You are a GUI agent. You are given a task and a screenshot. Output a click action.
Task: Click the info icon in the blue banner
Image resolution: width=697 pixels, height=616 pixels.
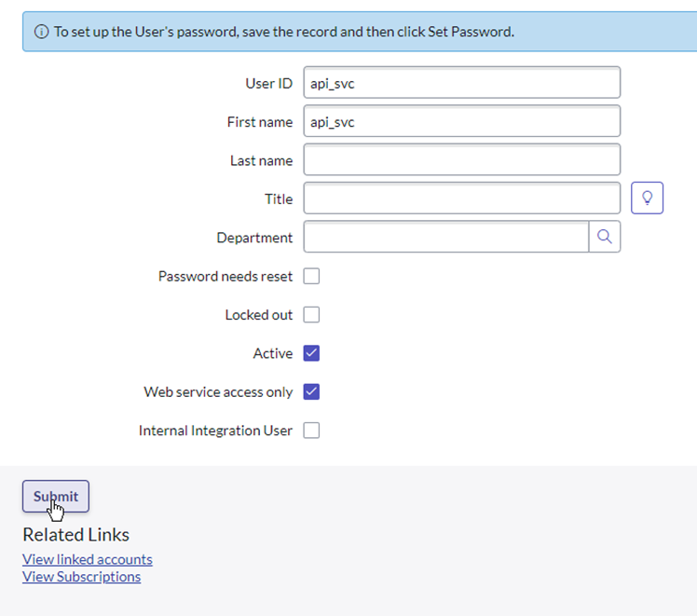click(41, 32)
